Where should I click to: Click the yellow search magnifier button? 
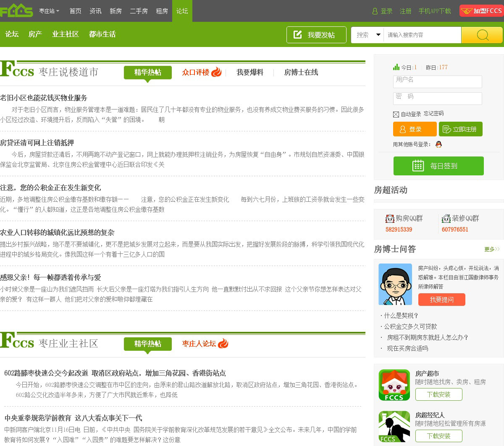[x=482, y=35]
